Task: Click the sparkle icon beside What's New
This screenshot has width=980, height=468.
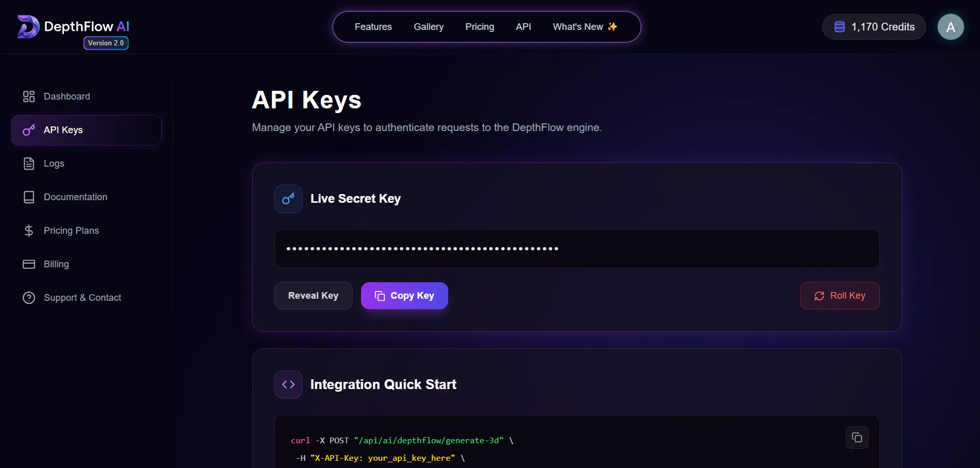Action: coord(612,27)
